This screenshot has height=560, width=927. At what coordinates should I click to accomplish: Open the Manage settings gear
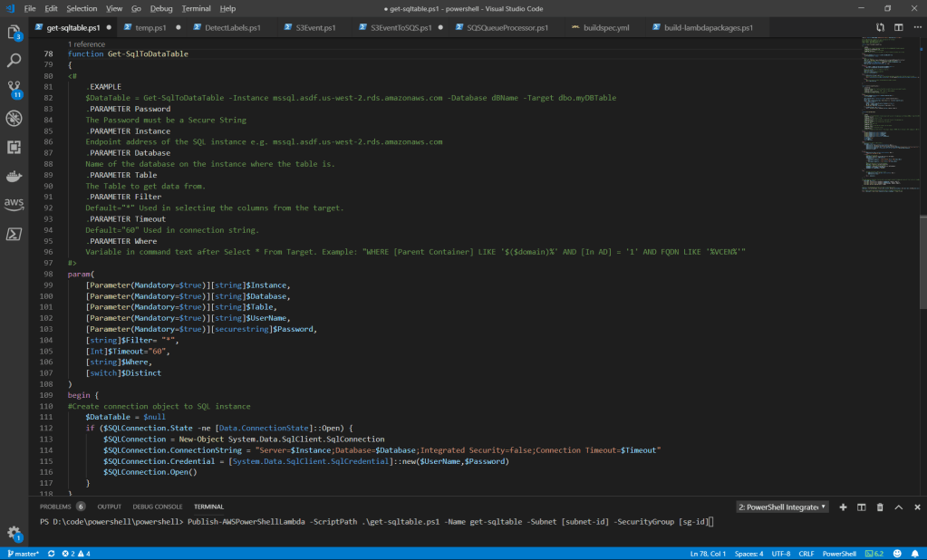pos(14,534)
